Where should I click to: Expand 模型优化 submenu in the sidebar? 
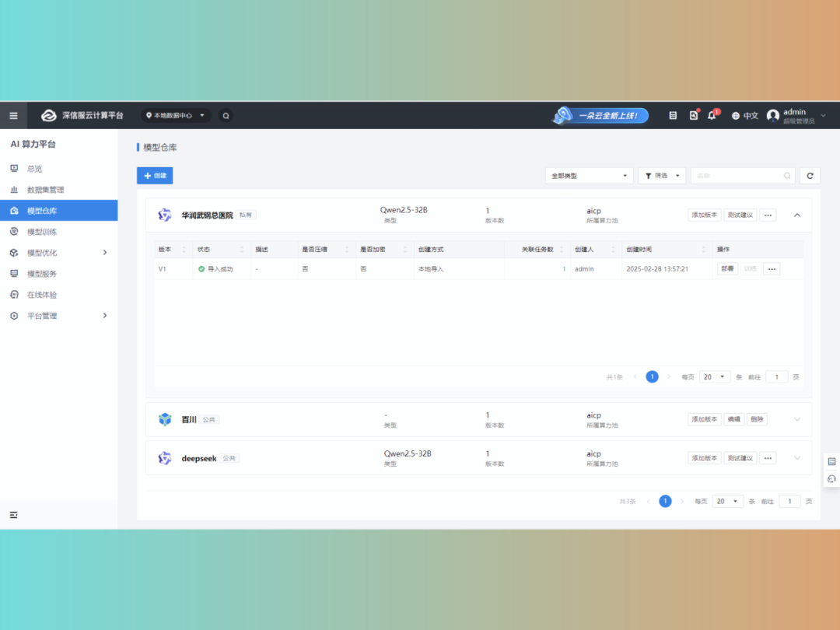pyautogui.click(x=105, y=252)
